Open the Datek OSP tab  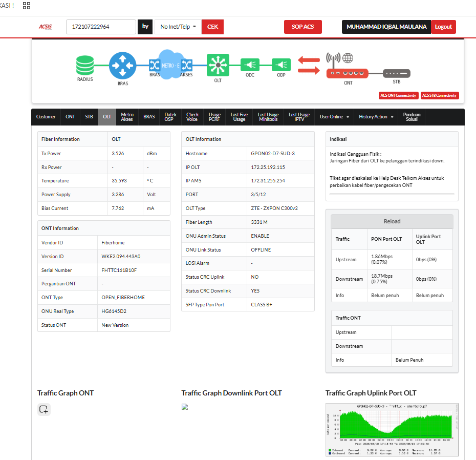tap(170, 117)
